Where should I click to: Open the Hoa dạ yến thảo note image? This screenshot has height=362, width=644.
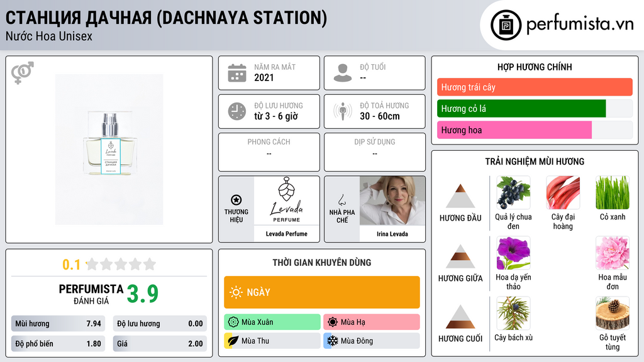(513, 253)
